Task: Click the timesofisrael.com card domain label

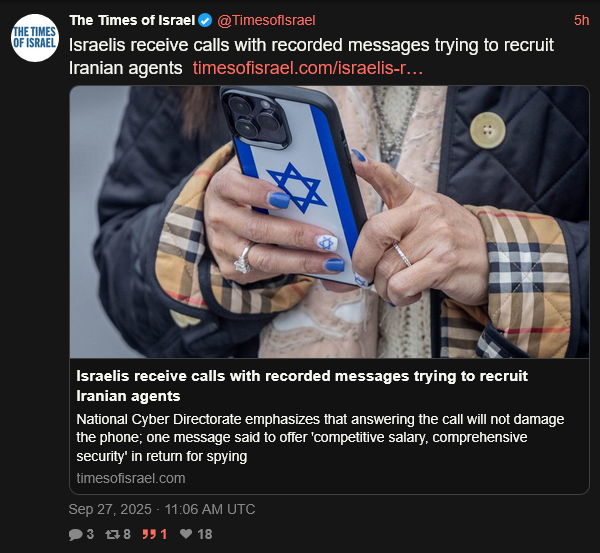Action: point(131,478)
